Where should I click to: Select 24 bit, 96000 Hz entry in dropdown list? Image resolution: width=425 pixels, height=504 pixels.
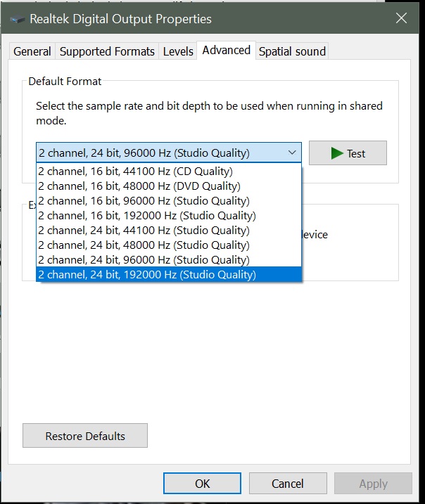(169, 259)
